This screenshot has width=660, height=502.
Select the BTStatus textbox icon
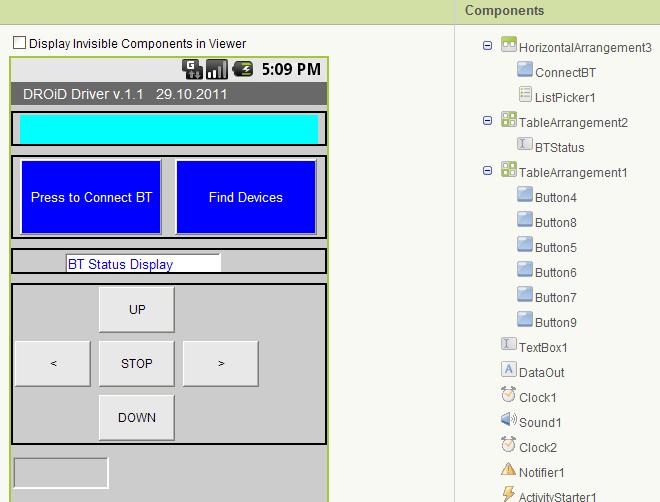pyautogui.click(x=525, y=146)
